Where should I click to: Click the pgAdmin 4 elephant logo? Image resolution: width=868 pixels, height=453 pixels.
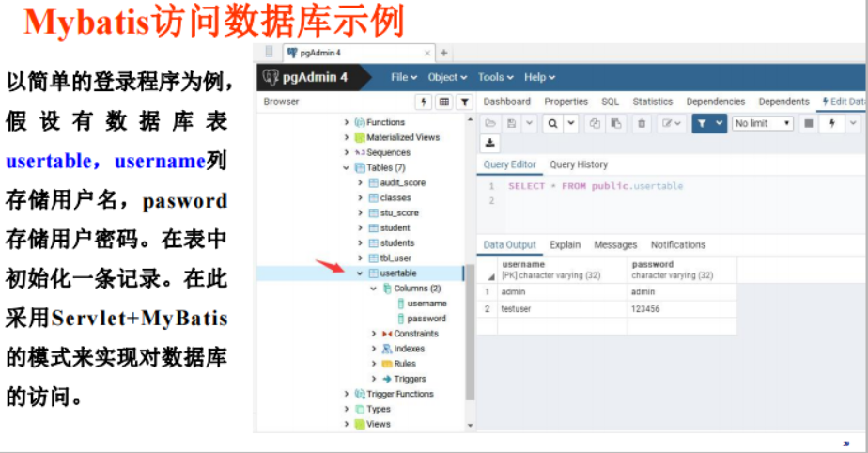271,77
